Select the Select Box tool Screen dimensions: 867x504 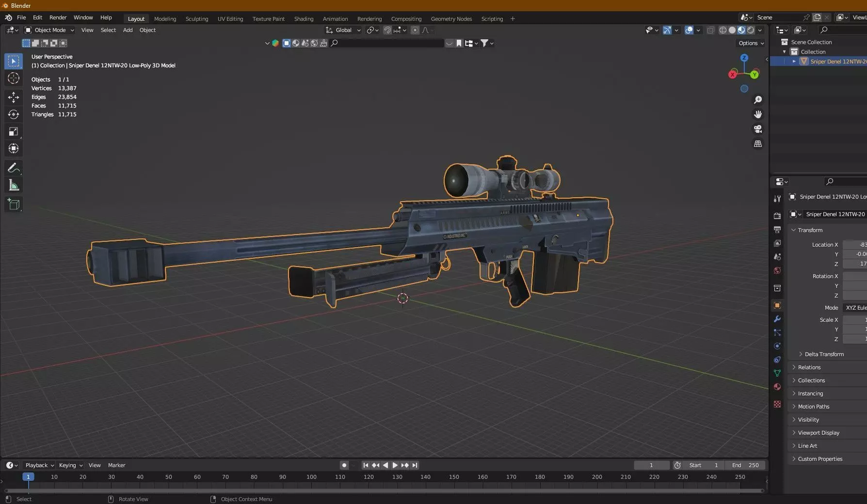point(14,61)
